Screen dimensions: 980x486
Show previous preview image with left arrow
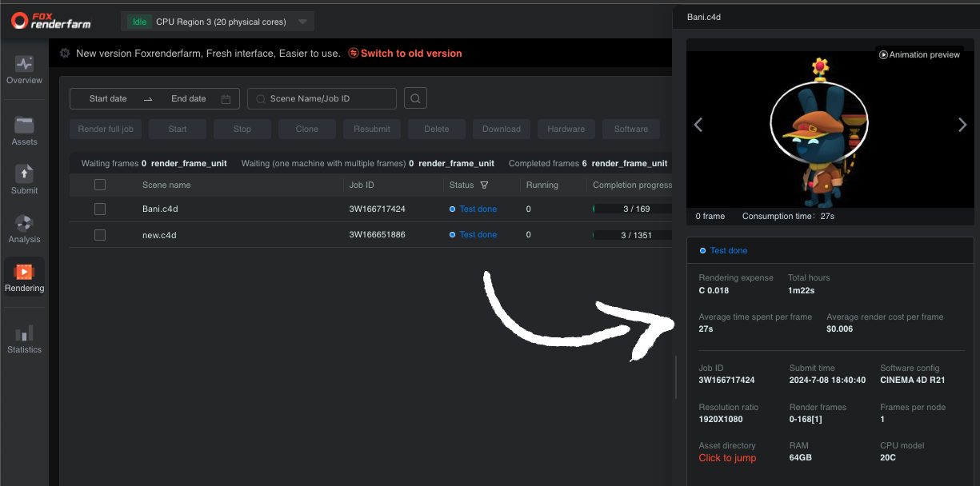(x=698, y=125)
